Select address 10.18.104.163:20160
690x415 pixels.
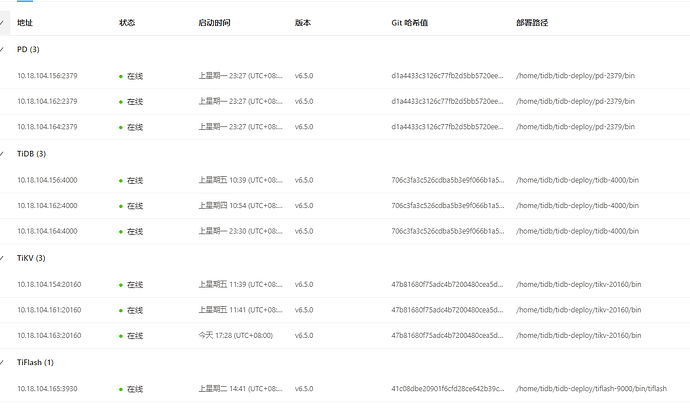(x=49, y=335)
